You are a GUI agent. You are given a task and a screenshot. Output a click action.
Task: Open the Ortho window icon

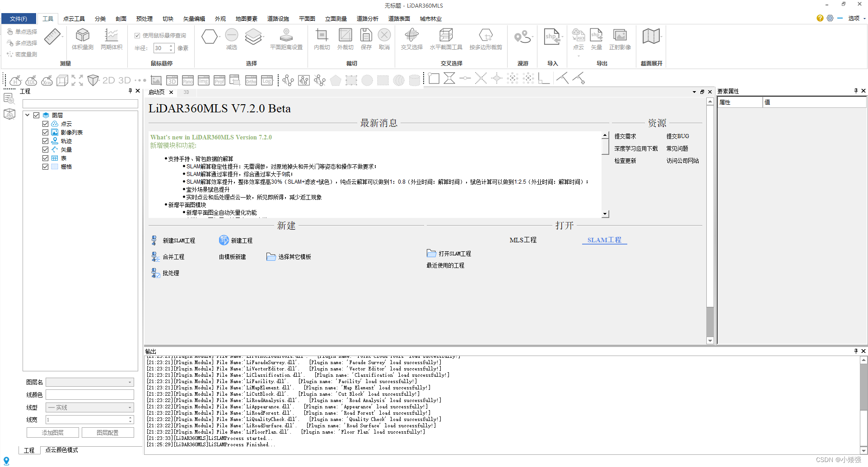(x=251, y=80)
